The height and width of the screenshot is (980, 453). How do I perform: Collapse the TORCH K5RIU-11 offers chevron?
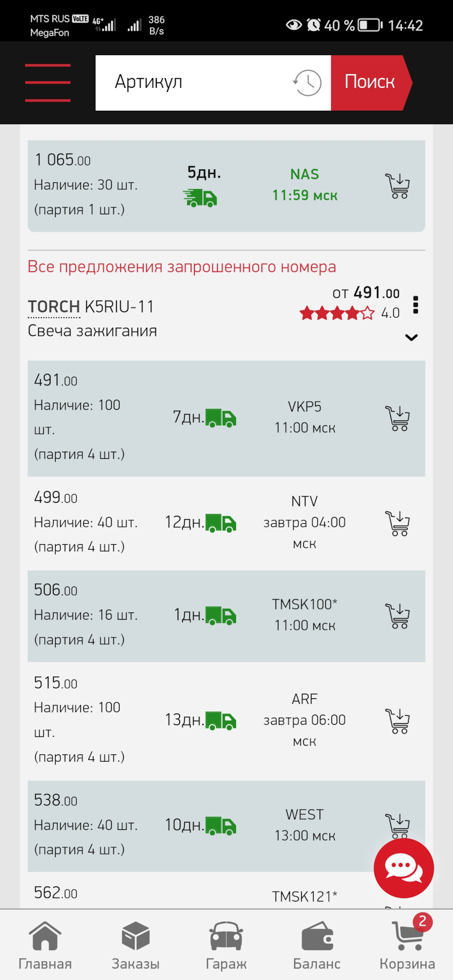tap(411, 337)
